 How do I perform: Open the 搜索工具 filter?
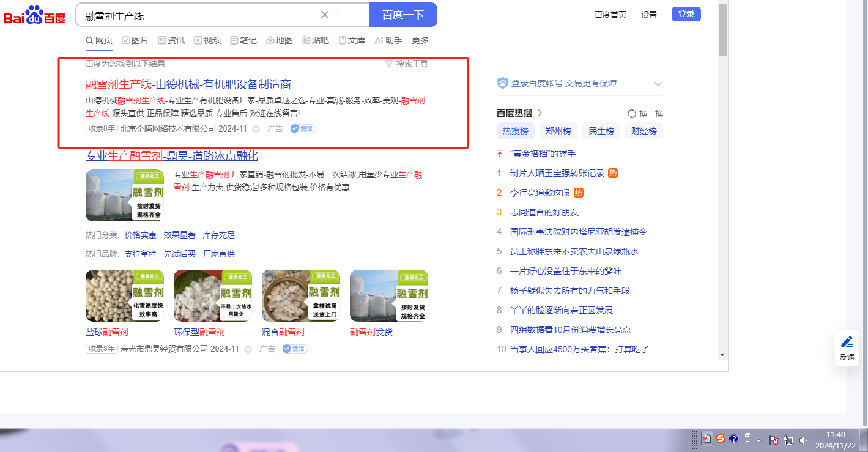click(x=407, y=64)
